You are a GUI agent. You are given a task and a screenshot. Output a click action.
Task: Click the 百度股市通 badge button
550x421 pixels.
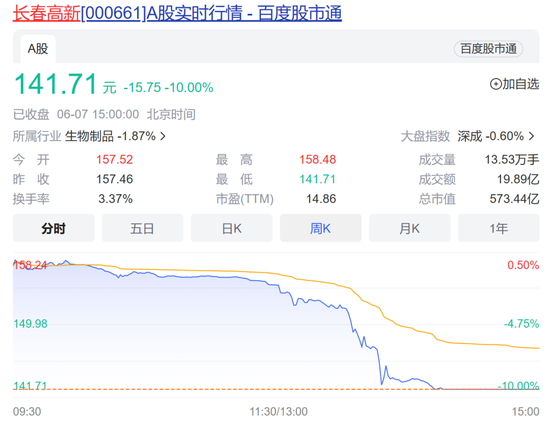tap(488, 49)
